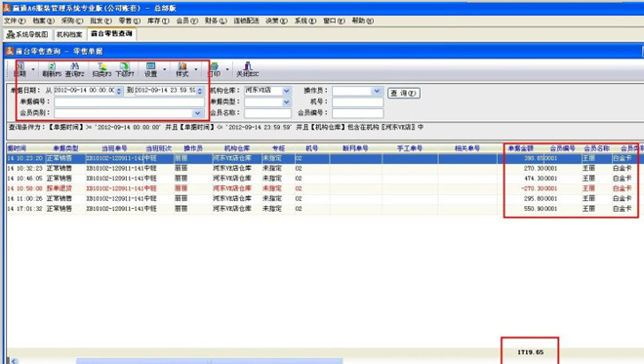The width and height of the screenshot is (644, 364).
Task: Click the 关闭ESC close toolbar icon
Action: (x=247, y=69)
